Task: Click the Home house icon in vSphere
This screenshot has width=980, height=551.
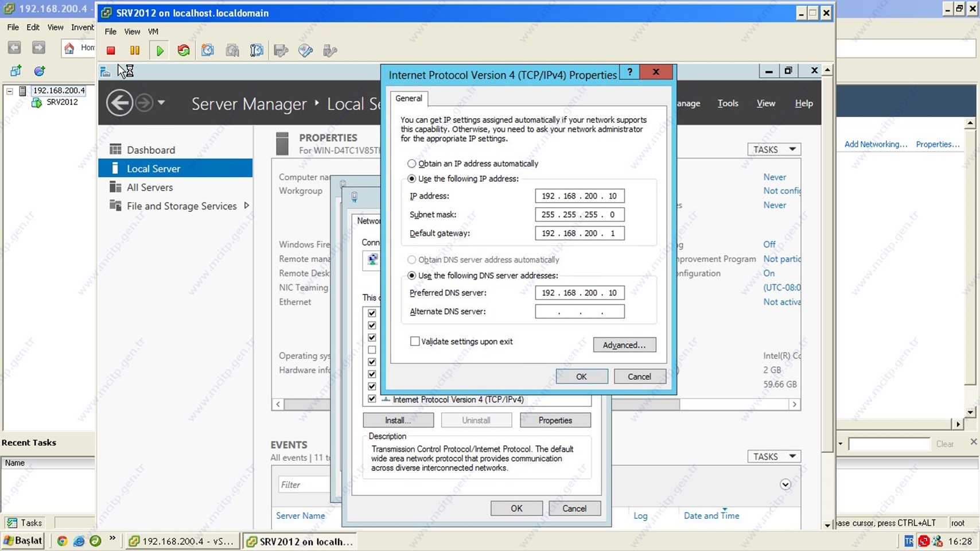Action: (69, 48)
